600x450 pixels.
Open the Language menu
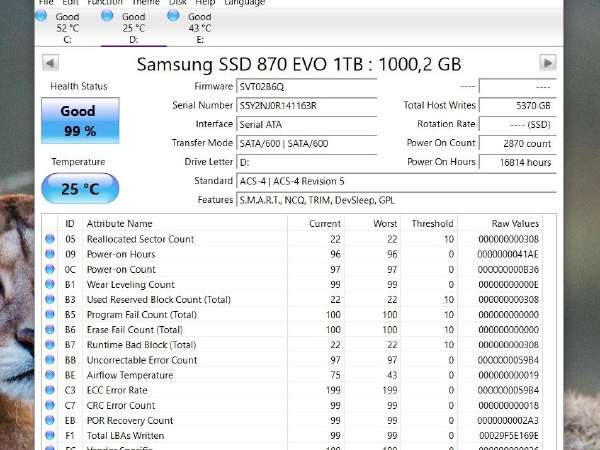(245, 2)
